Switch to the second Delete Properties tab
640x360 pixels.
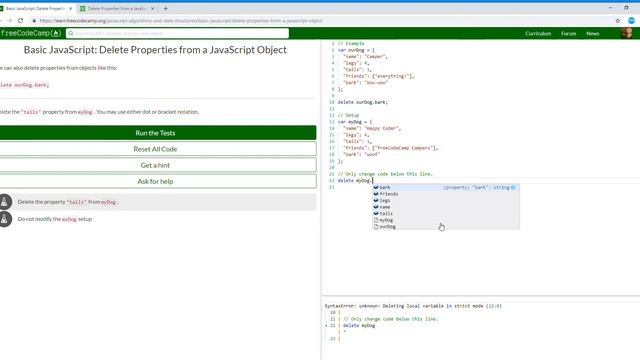pyautogui.click(x=117, y=8)
